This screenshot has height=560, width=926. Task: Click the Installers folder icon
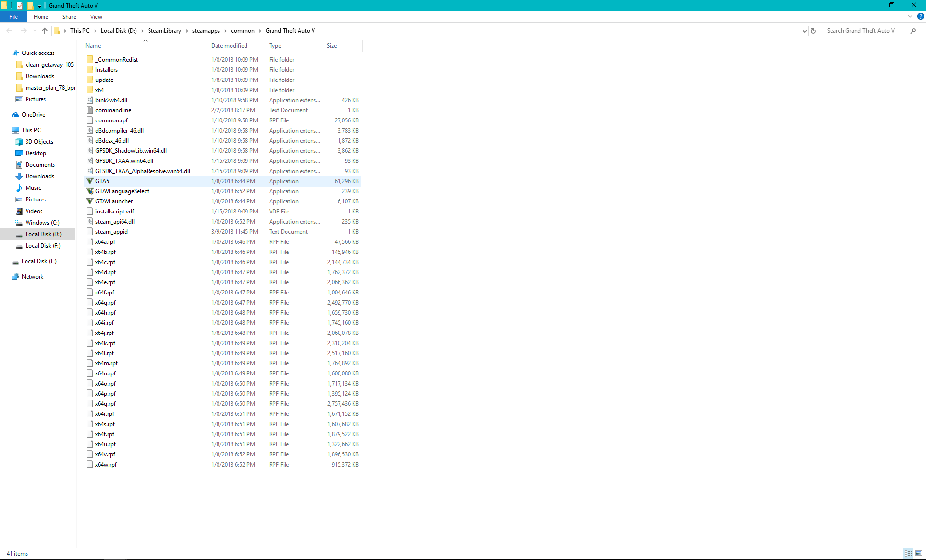90,70
